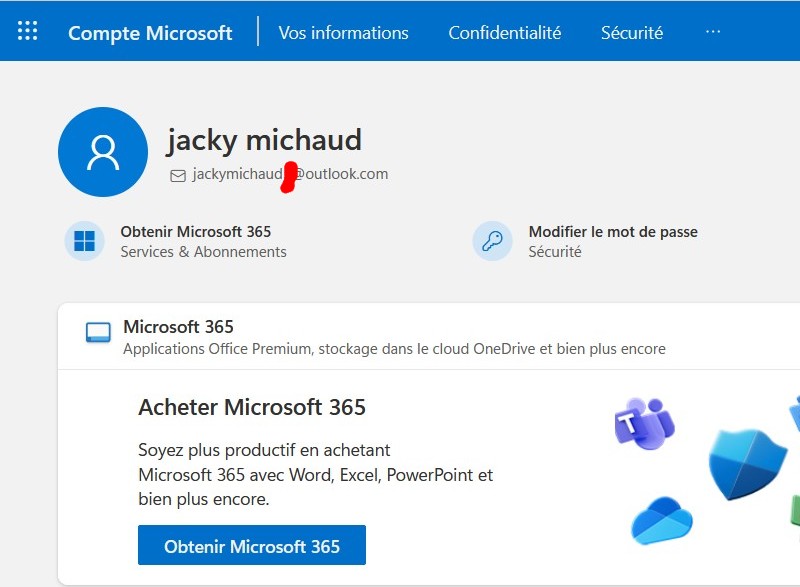Open the app launcher waffle icon
The width and height of the screenshot is (800, 587).
[x=28, y=31]
